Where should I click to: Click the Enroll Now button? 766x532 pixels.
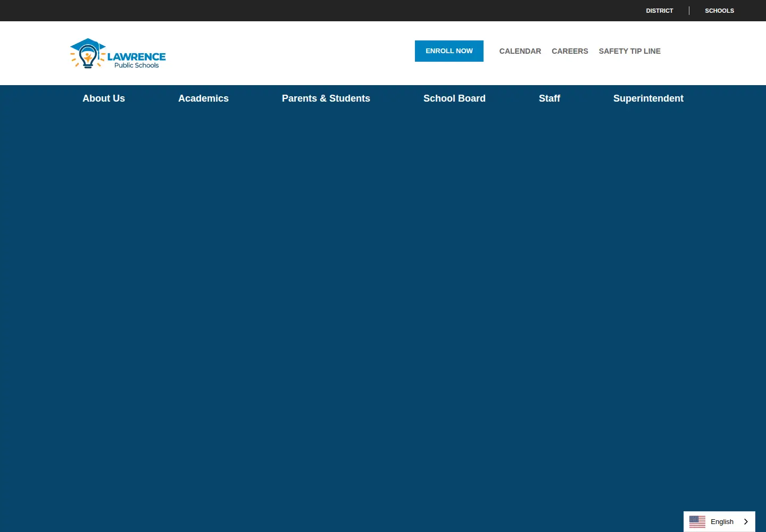[x=449, y=51]
